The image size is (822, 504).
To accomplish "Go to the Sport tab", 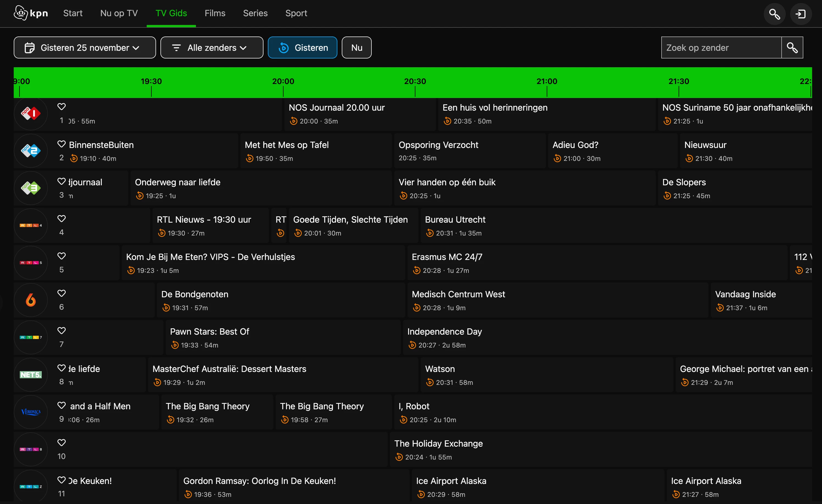I will click(x=296, y=13).
